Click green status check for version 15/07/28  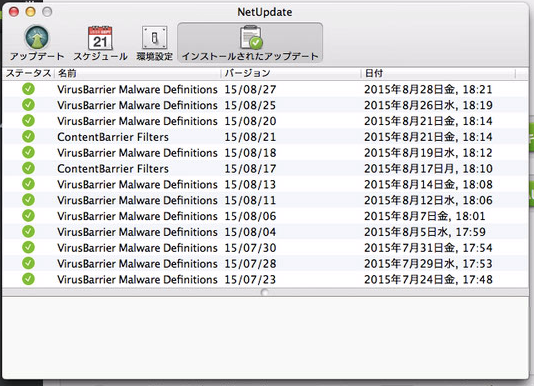[29, 263]
